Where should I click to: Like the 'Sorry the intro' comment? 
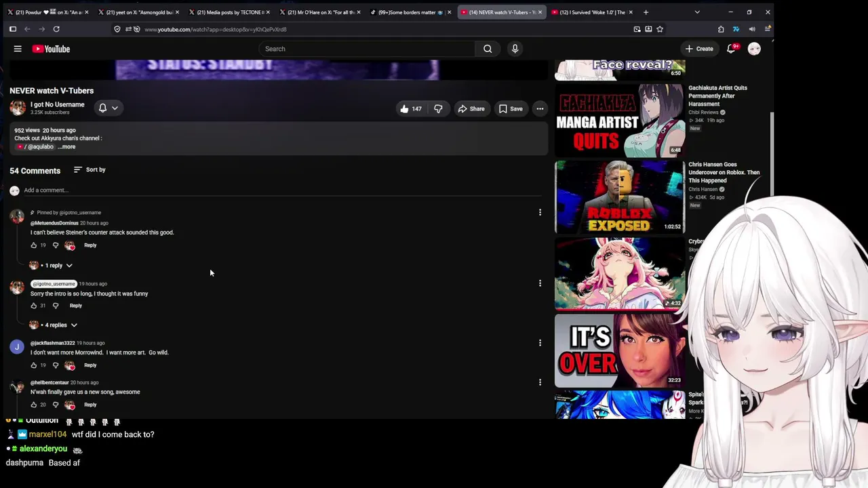point(34,306)
